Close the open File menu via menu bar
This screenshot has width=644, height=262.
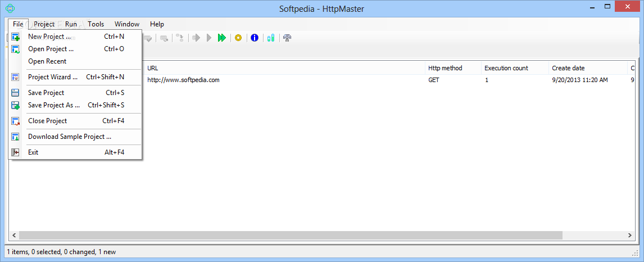[18, 24]
